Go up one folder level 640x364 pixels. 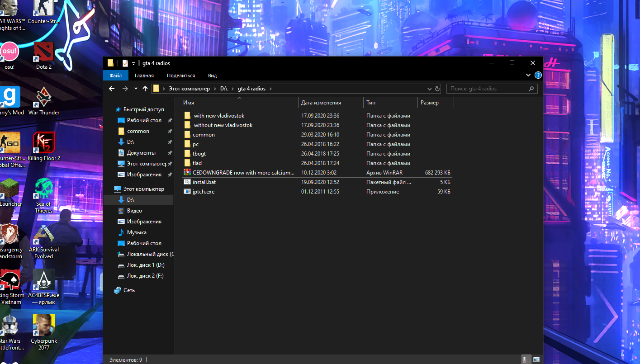point(145,89)
